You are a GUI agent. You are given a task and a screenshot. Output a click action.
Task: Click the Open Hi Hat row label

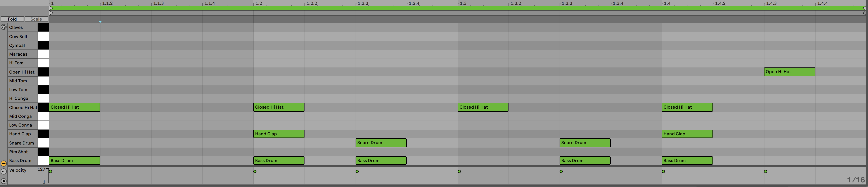coord(22,72)
